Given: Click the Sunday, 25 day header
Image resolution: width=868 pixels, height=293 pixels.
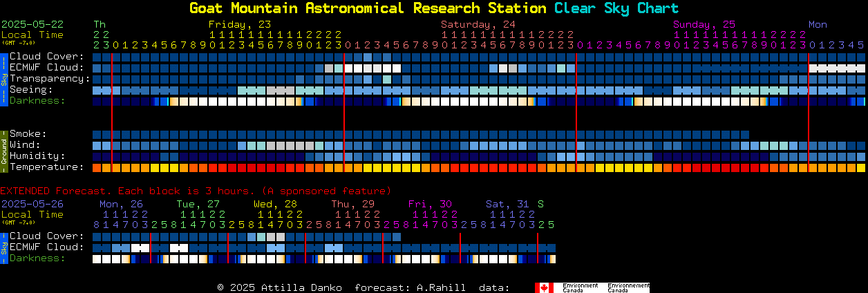Looking at the screenshot, I should 704,24.
